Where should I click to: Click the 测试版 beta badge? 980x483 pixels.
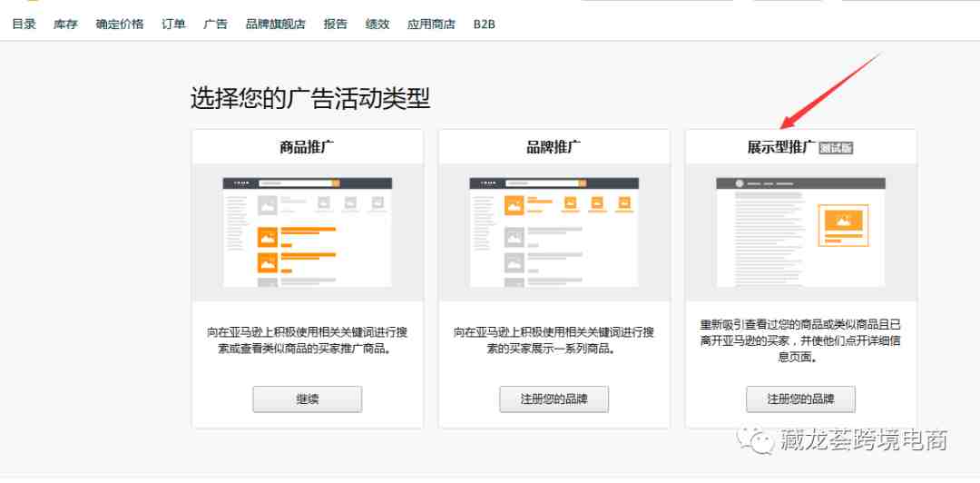coord(837,148)
